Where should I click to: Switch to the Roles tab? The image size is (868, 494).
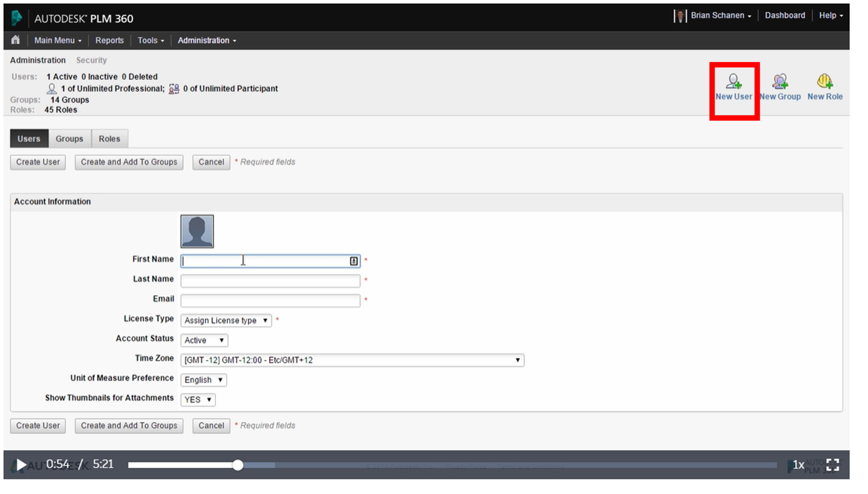click(x=110, y=139)
